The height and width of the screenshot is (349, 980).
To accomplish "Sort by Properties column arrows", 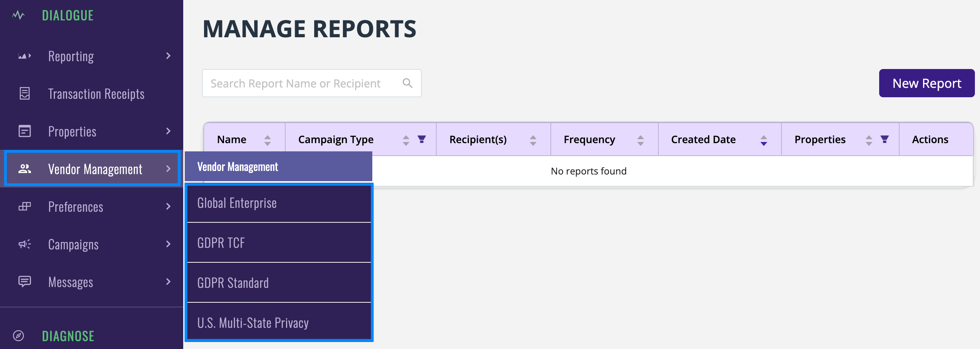I will click(869, 140).
